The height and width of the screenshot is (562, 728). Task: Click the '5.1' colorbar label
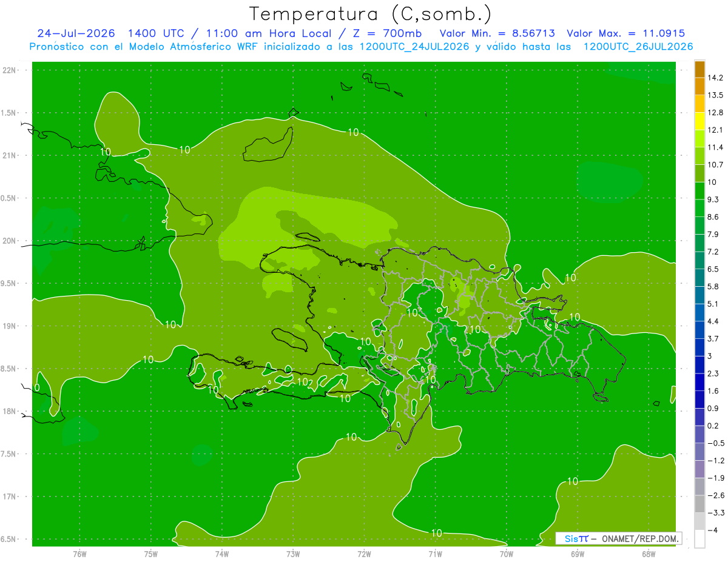click(x=713, y=304)
